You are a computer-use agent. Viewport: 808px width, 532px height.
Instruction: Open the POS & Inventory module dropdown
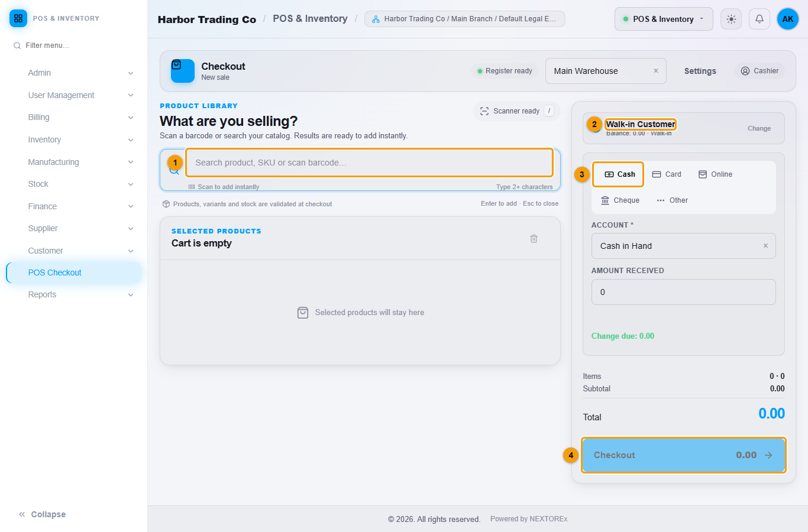click(x=664, y=19)
